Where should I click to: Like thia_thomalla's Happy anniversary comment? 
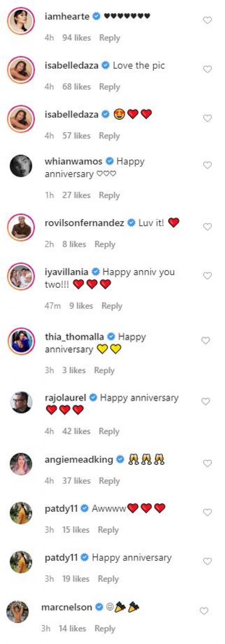point(205,340)
